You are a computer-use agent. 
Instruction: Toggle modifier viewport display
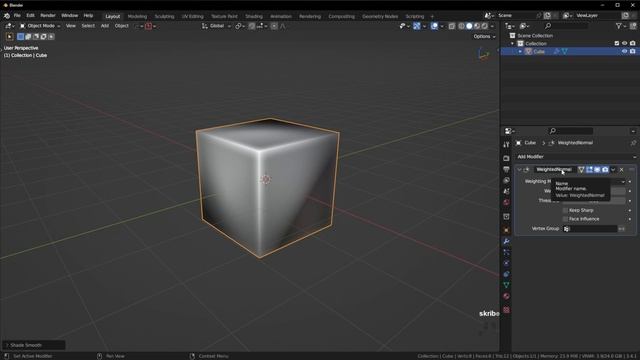tap(597, 170)
